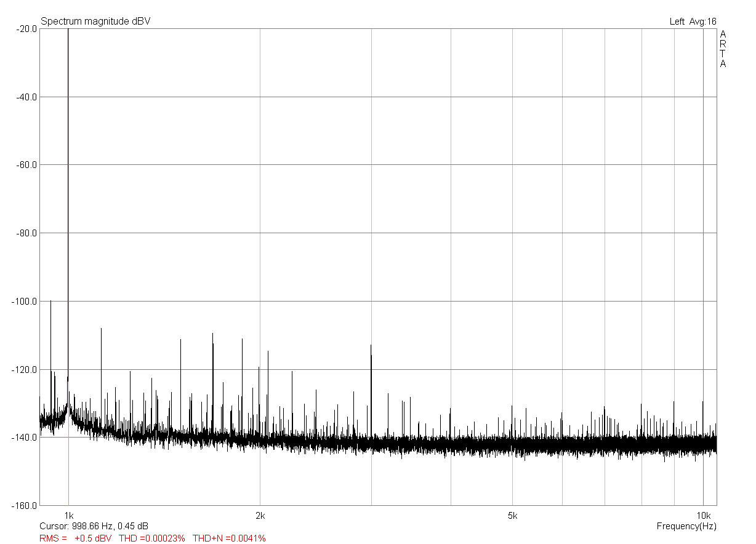The image size is (756, 544).
Task: Click the vertical ARTA logo text
Action: [x=723, y=49]
